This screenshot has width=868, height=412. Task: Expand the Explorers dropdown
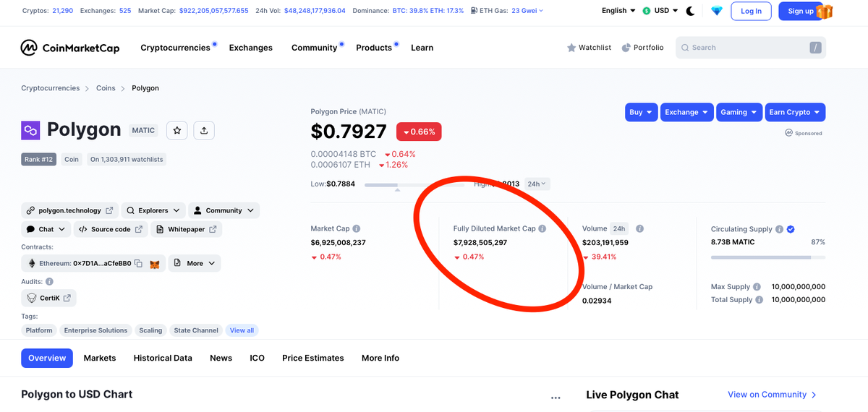[x=154, y=210]
